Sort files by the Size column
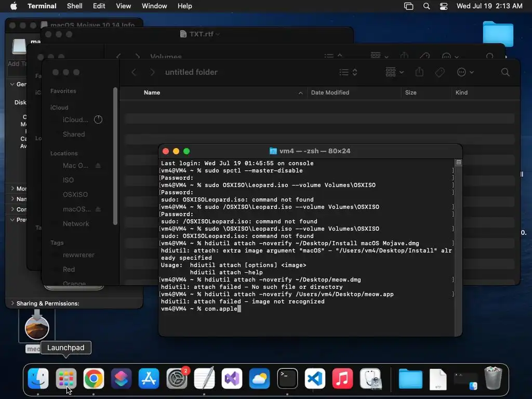Image resolution: width=532 pixels, height=399 pixels. (426, 92)
